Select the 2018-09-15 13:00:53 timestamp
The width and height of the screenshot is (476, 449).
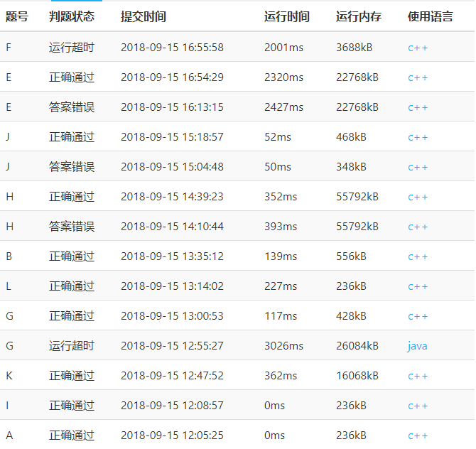pyautogui.click(x=172, y=315)
